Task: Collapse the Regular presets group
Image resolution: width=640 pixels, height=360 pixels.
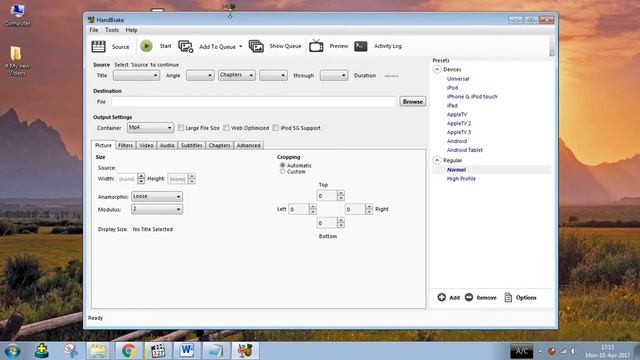Action: click(437, 160)
